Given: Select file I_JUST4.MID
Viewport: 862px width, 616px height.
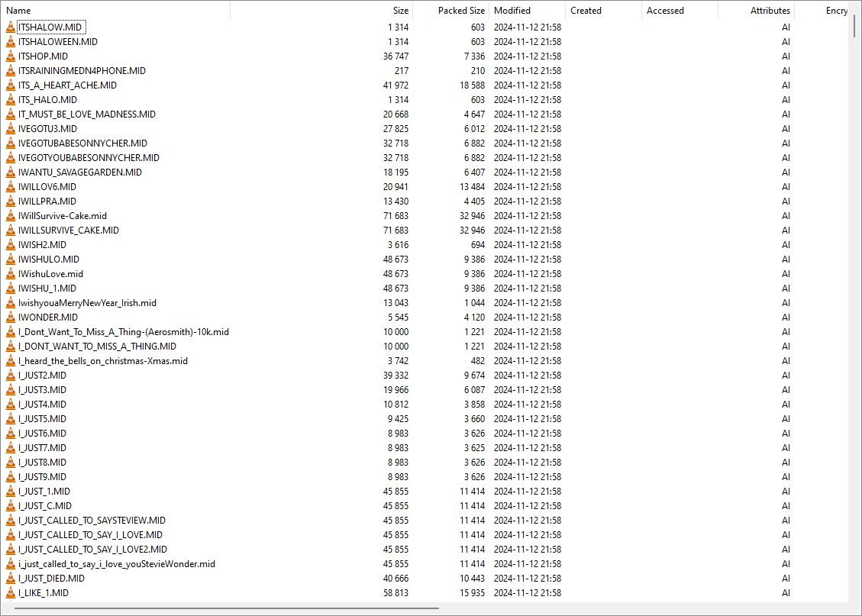Looking at the screenshot, I should click(x=42, y=405).
